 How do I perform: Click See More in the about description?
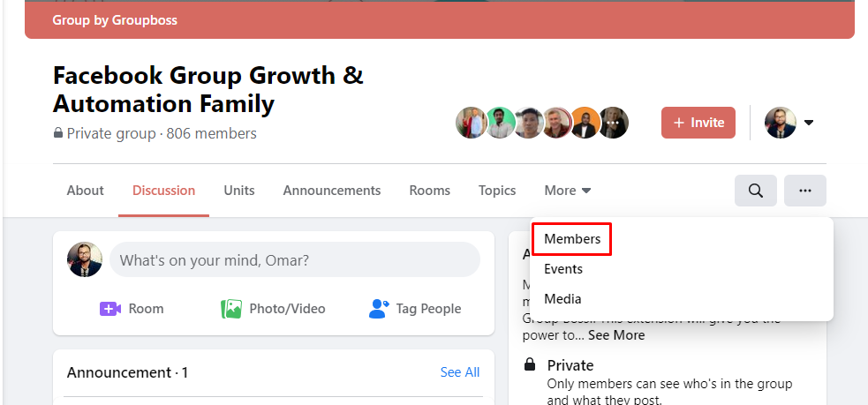tap(616, 335)
